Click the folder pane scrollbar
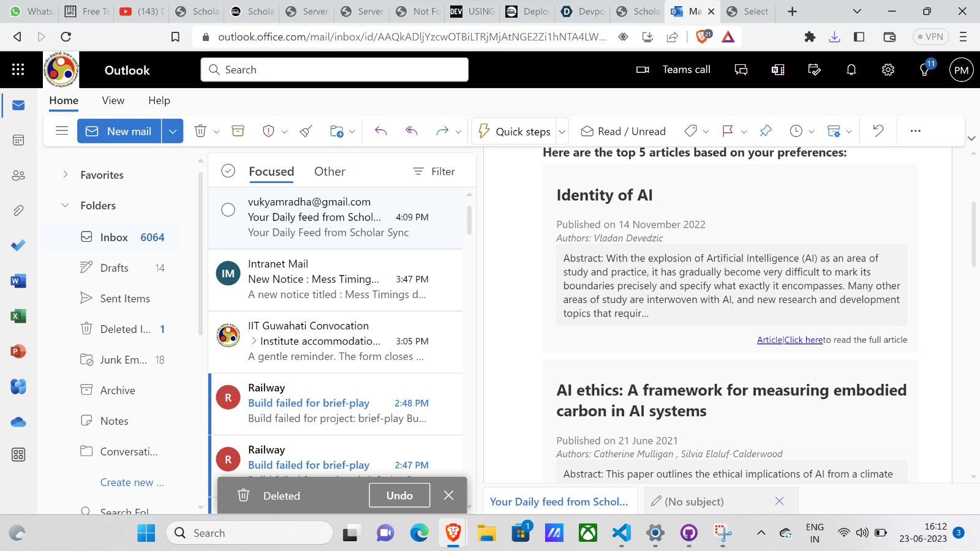 [x=200, y=254]
